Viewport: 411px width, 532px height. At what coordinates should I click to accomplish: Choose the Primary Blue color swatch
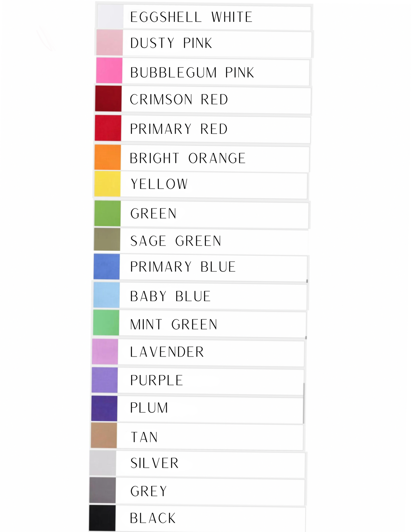(x=107, y=266)
